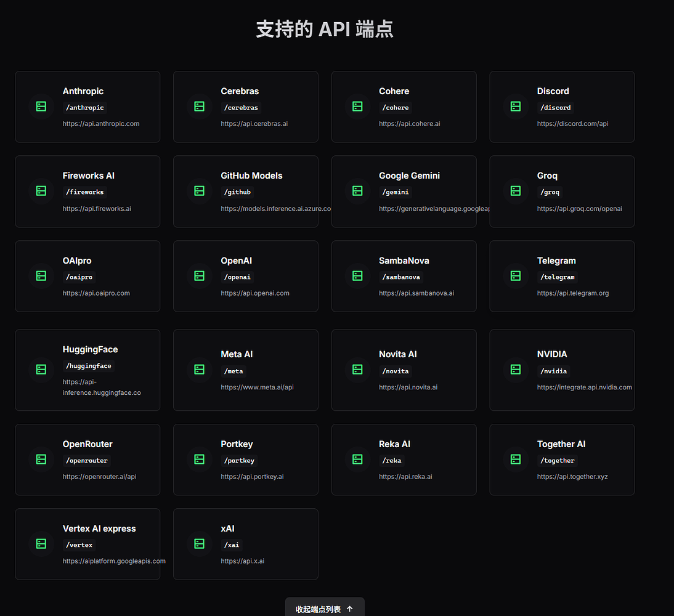Click the https://api.together.xyz URL text
Image resolution: width=674 pixels, height=616 pixels.
click(x=572, y=477)
